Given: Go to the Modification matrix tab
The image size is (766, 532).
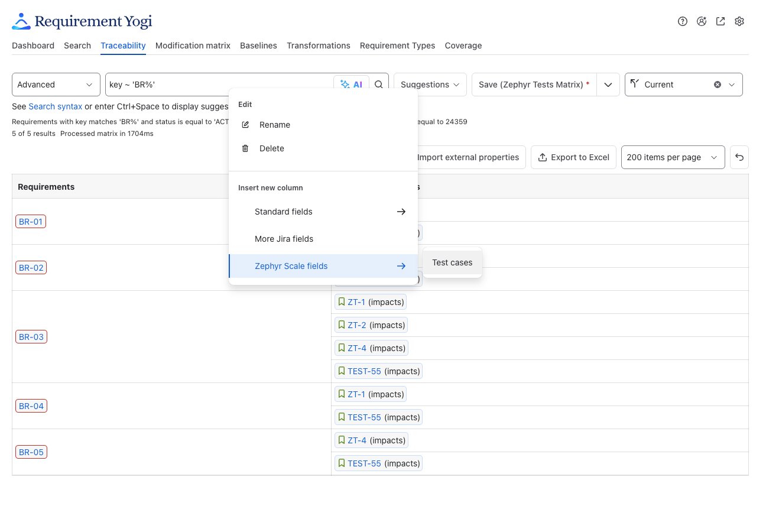Looking at the screenshot, I should (193, 46).
